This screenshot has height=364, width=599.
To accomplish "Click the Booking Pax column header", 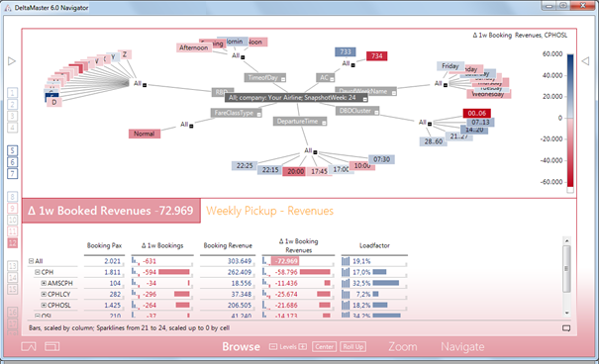I will click(x=104, y=245).
